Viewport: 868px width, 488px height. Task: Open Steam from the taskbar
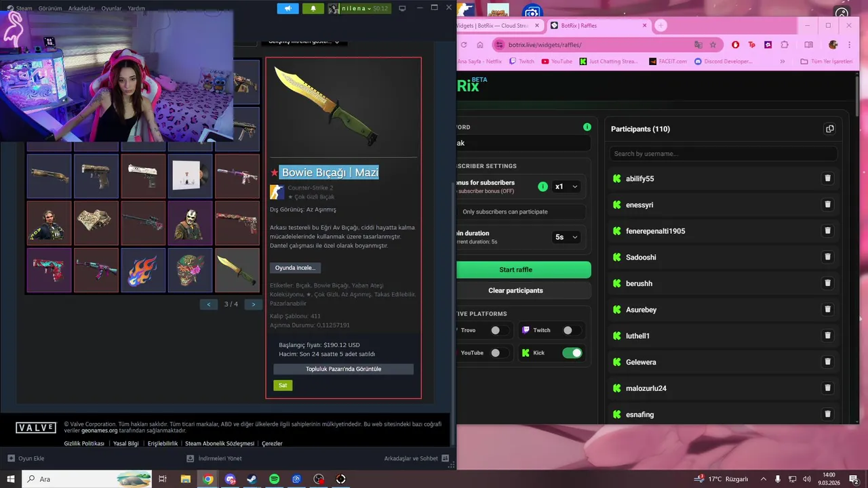click(252, 479)
